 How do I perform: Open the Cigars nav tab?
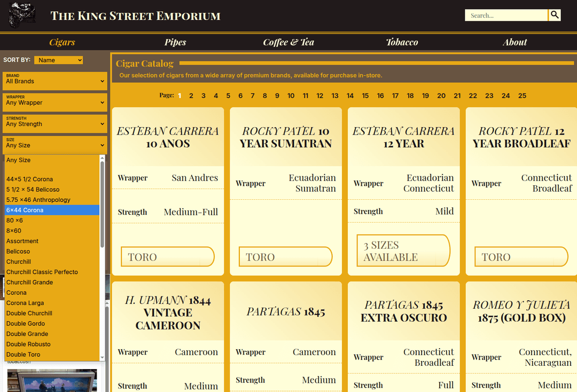(62, 42)
